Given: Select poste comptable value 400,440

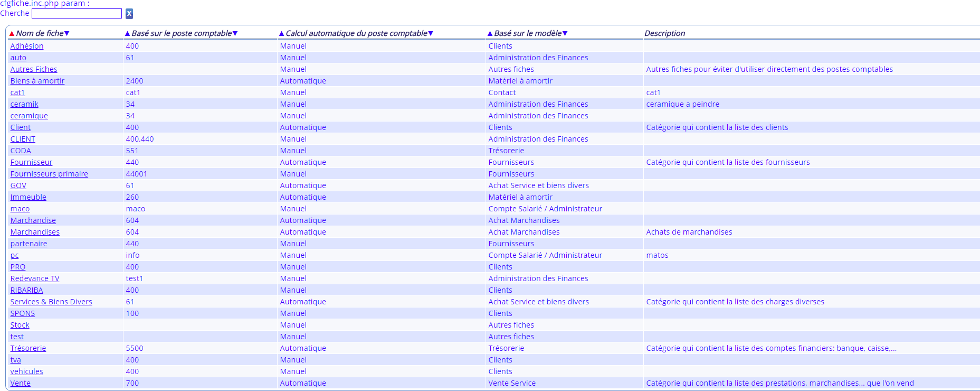Looking at the screenshot, I should click(140, 139).
